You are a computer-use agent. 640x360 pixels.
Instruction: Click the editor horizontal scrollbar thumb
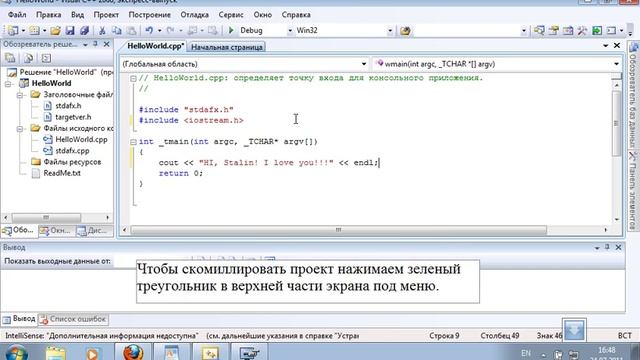point(338,230)
